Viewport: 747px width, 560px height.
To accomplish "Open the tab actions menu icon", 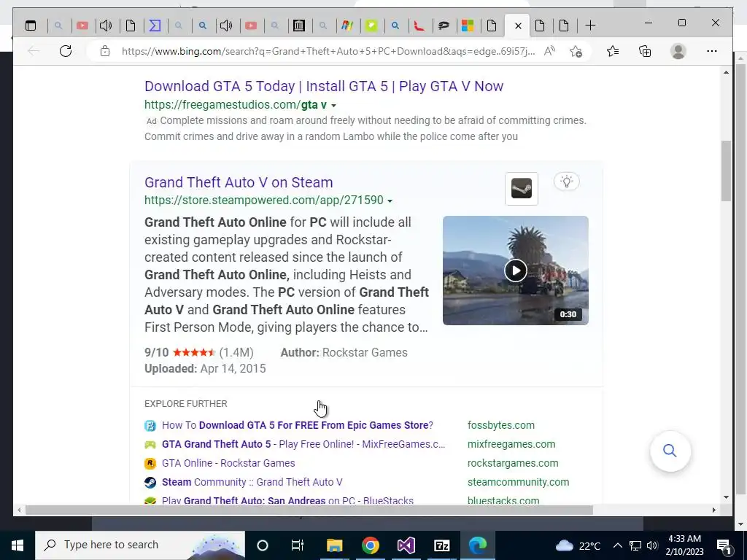I will [31, 26].
